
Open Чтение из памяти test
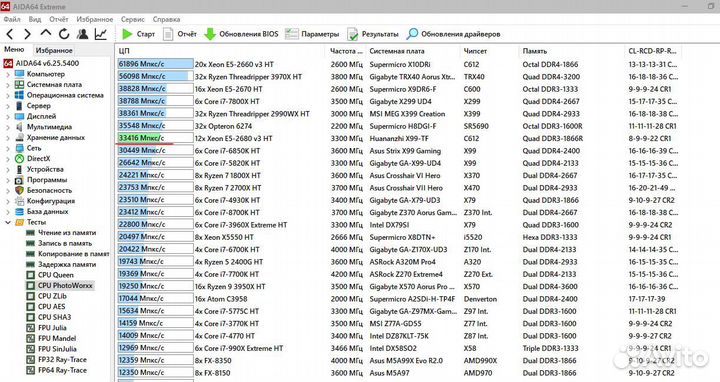67,232
